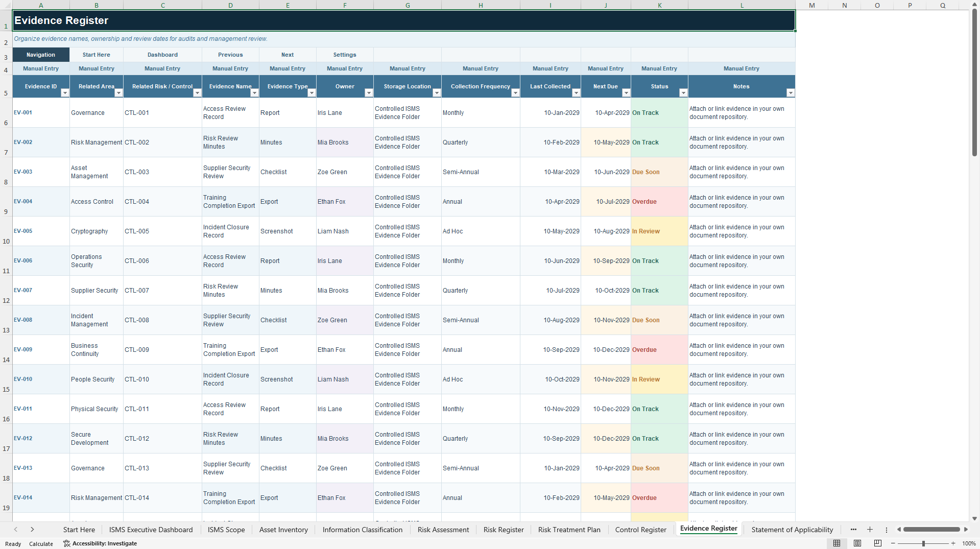The height and width of the screenshot is (549, 980).
Task: Open the Related Area filter dropdown
Action: pos(118,93)
